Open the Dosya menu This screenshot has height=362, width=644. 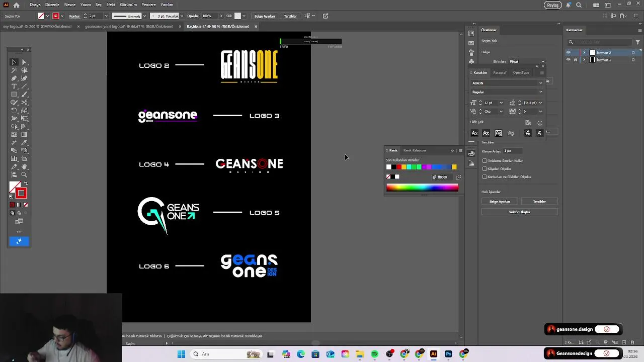[x=35, y=5]
